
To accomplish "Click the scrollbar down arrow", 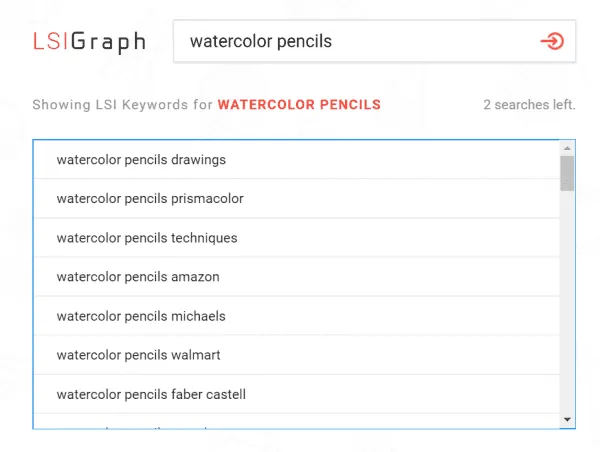I will (x=567, y=420).
